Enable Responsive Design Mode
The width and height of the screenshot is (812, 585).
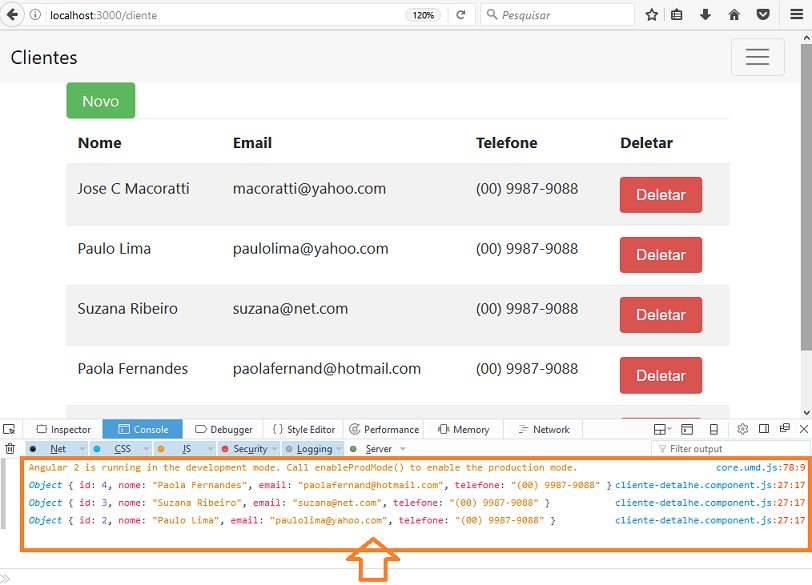point(714,429)
